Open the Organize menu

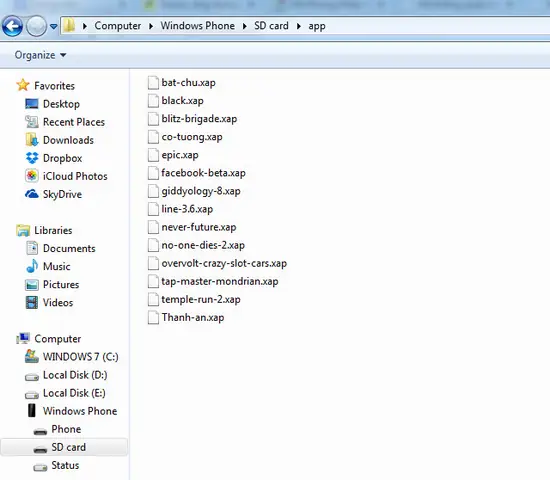(x=40, y=55)
